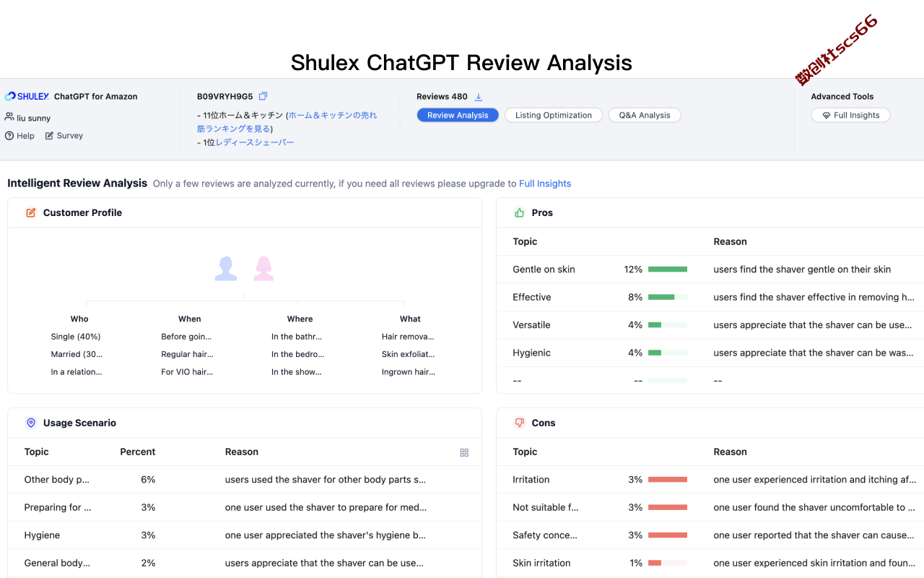Screen dimensions: 924x578
Task: Click the 'Other body p...' usage topic
Action: point(57,480)
